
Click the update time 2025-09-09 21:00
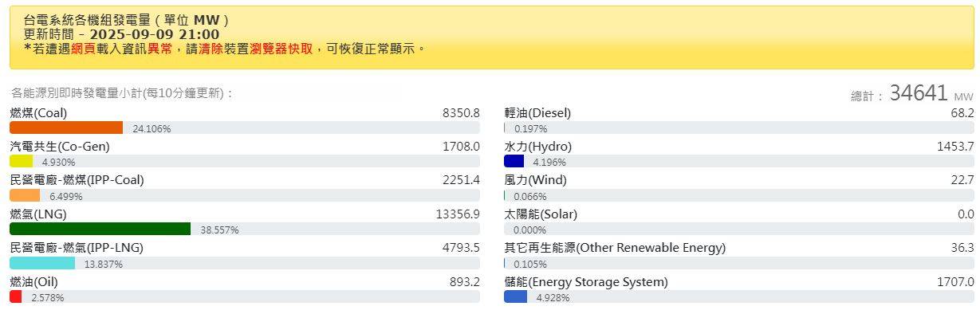point(155,34)
